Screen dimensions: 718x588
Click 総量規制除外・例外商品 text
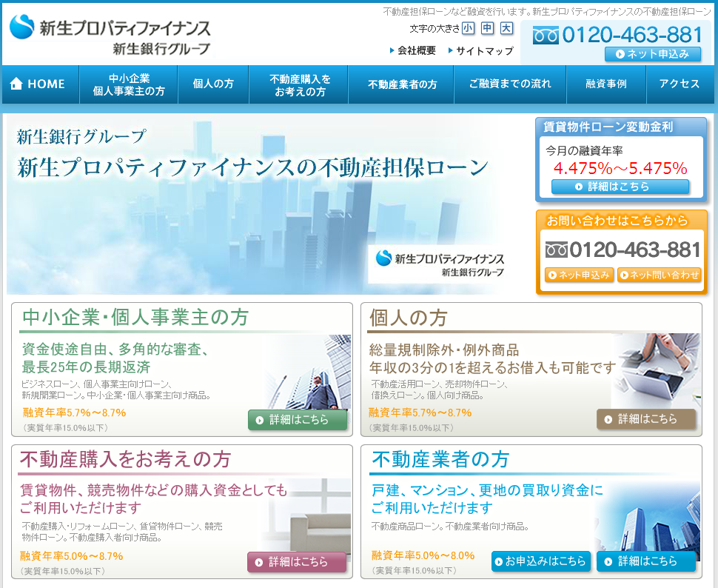click(x=444, y=350)
